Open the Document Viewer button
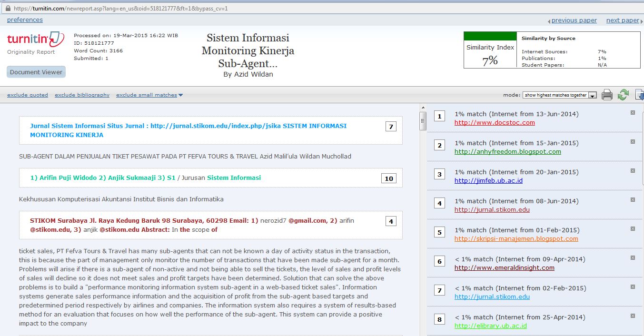 click(36, 72)
